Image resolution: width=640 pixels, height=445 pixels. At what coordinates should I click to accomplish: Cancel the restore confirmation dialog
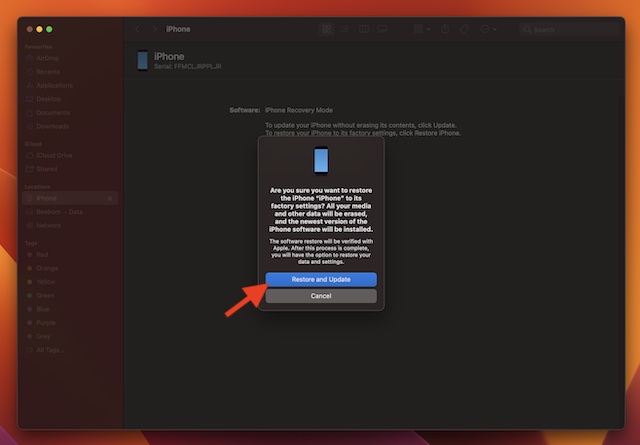[x=320, y=296]
